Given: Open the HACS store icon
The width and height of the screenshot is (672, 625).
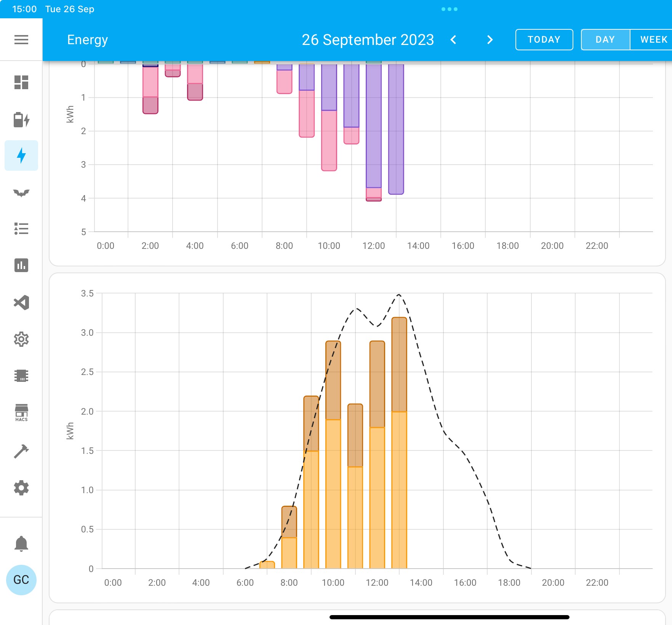Looking at the screenshot, I should coord(21,413).
